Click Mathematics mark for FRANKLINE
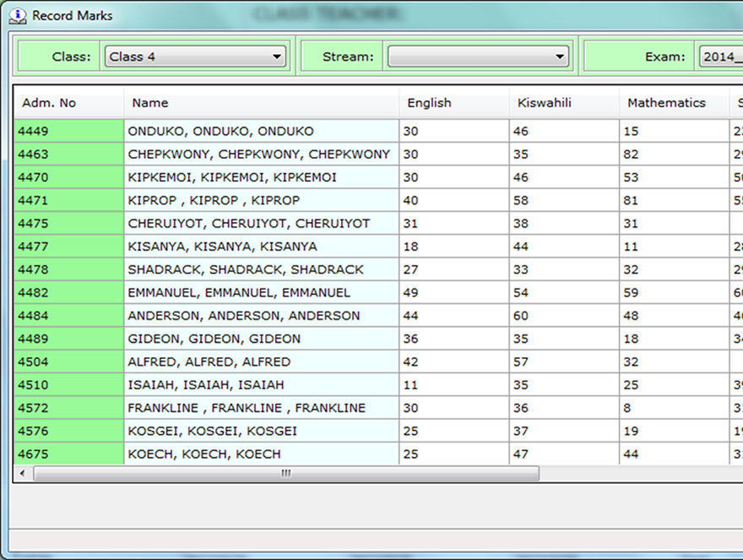Image resolution: width=743 pixels, height=560 pixels. point(673,408)
